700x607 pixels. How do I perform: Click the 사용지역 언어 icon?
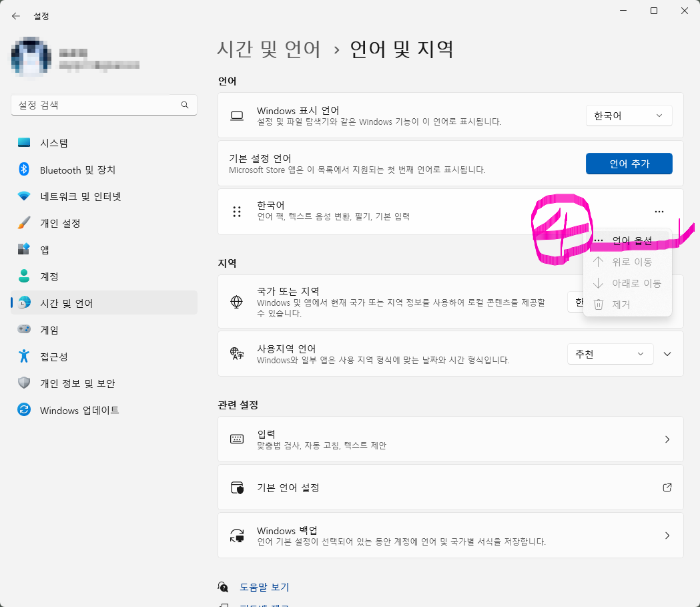coord(237,354)
